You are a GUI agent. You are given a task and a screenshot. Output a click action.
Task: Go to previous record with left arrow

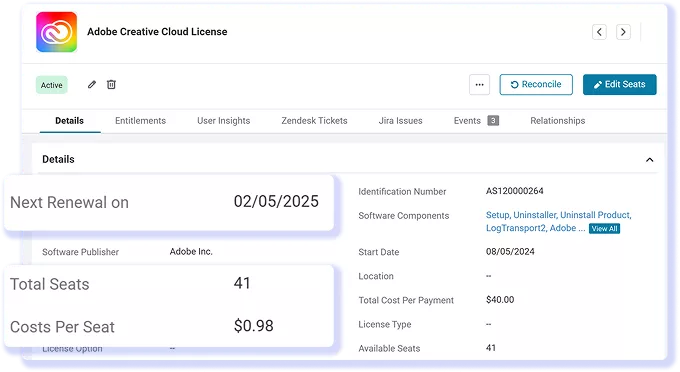point(599,32)
